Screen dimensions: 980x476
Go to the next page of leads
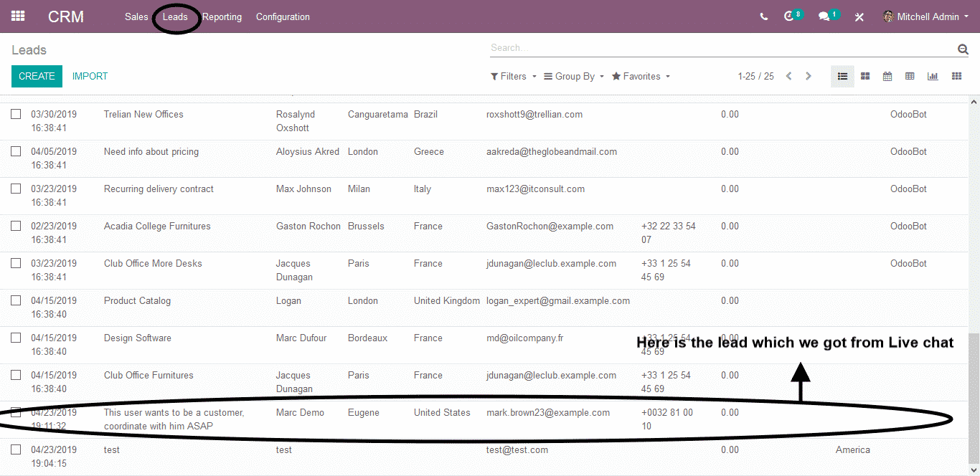[x=809, y=76]
